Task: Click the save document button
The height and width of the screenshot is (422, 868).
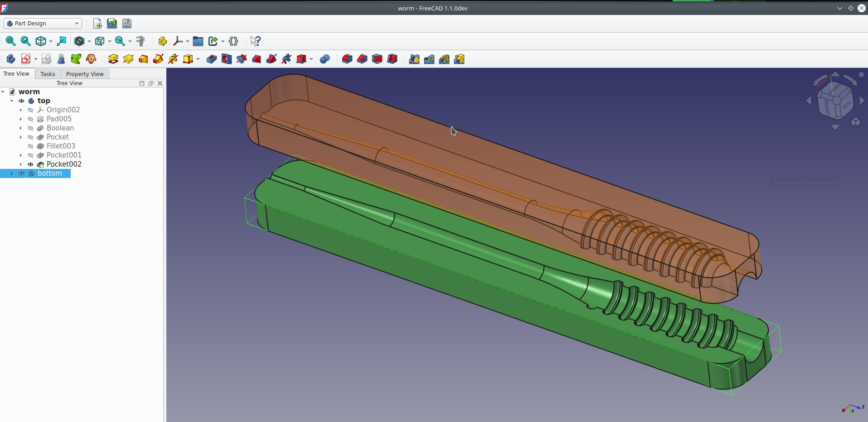Action: click(x=127, y=24)
